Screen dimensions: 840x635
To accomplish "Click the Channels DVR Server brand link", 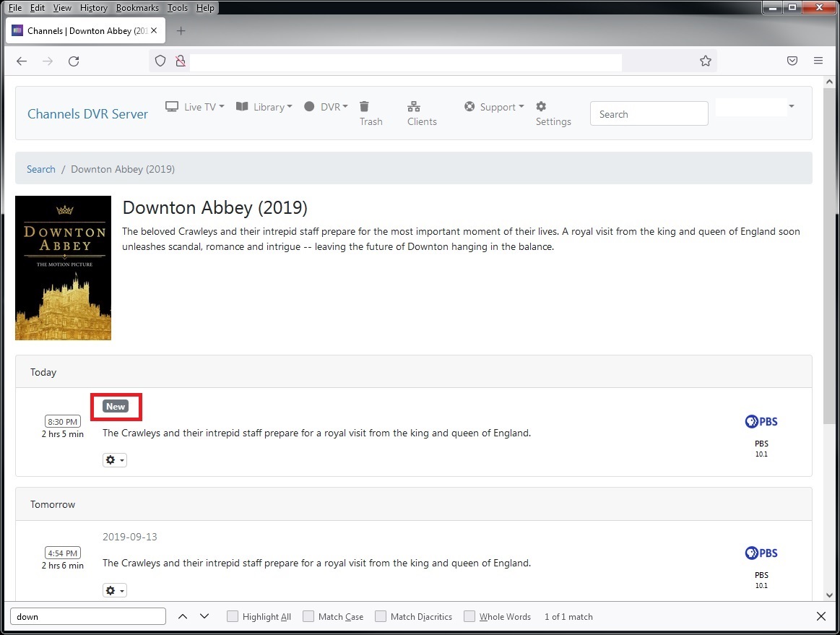I will tap(87, 114).
